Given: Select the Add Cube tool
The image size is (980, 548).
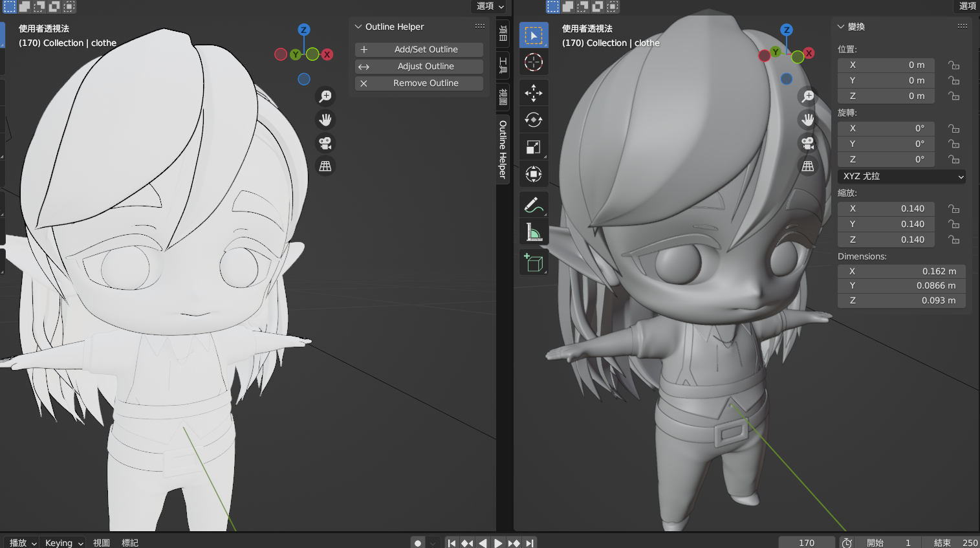Looking at the screenshot, I should 534,263.
